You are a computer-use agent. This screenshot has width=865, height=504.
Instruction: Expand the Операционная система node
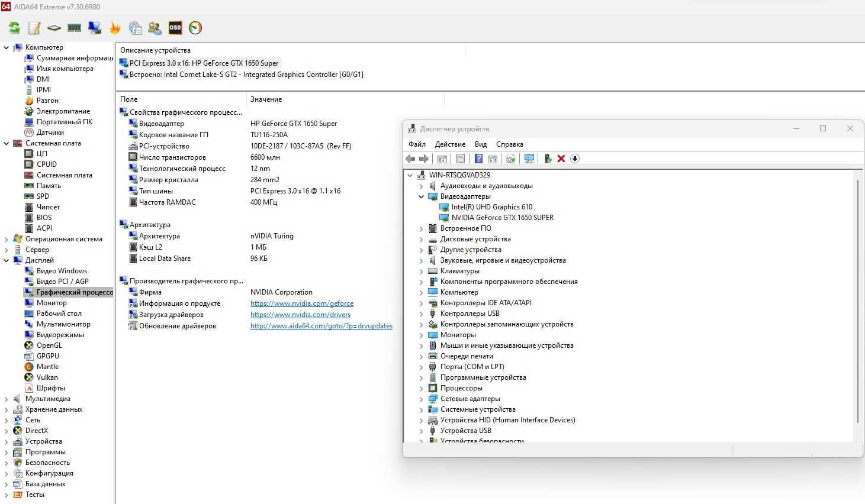7,239
